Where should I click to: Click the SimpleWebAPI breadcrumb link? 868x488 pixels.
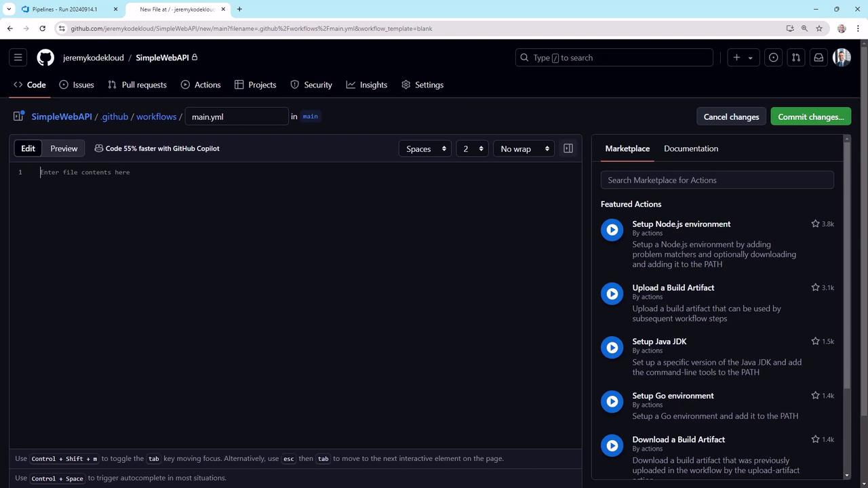[x=62, y=117]
